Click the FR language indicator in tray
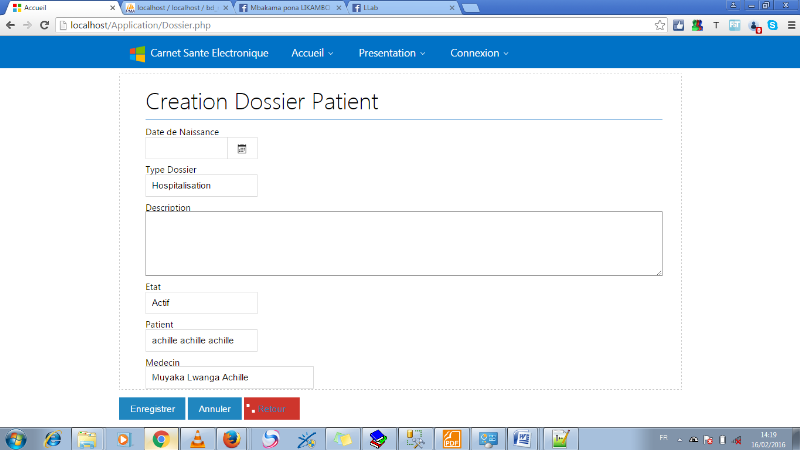The height and width of the screenshot is (450, 800). coord(663,438)
